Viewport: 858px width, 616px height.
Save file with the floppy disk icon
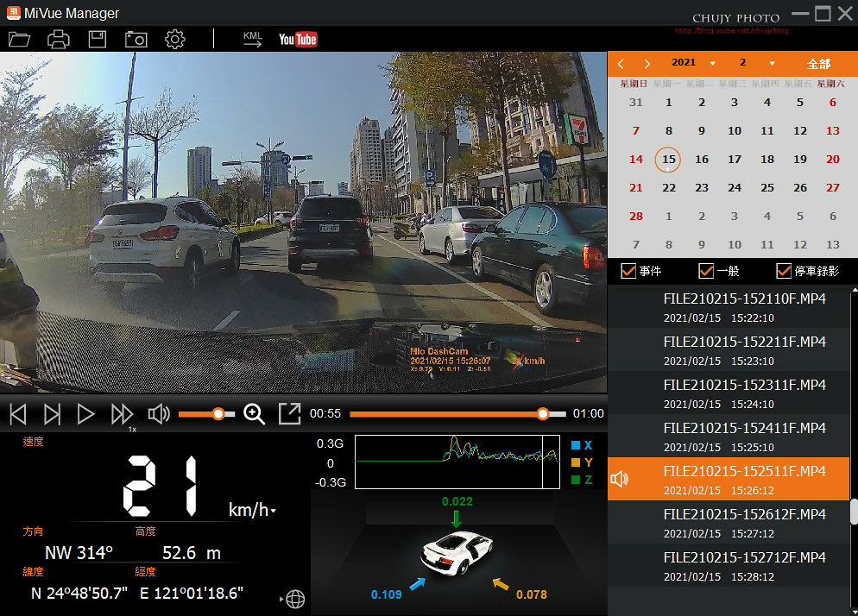pos(98,40)
